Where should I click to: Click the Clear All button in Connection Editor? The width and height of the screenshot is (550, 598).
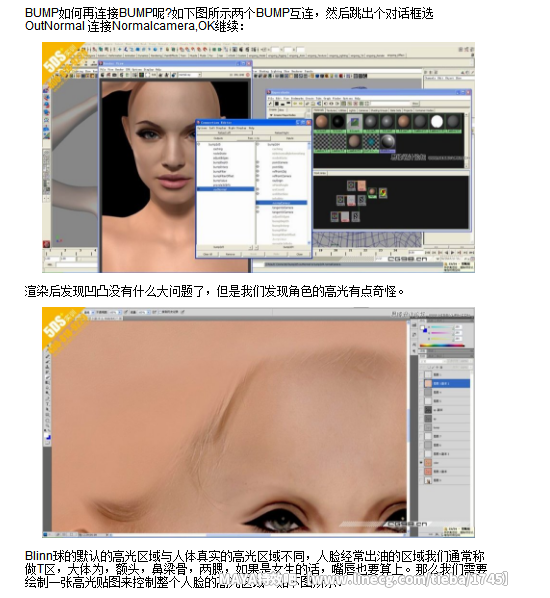click(207, 254)
